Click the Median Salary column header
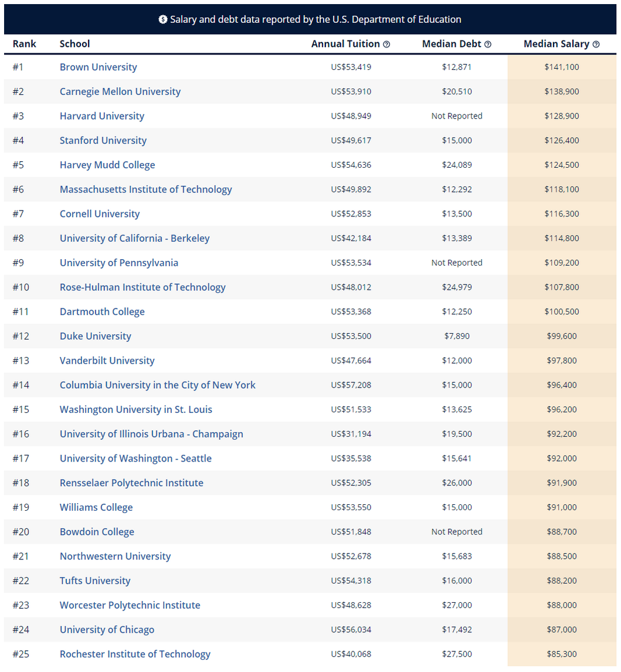 point(556,44)
